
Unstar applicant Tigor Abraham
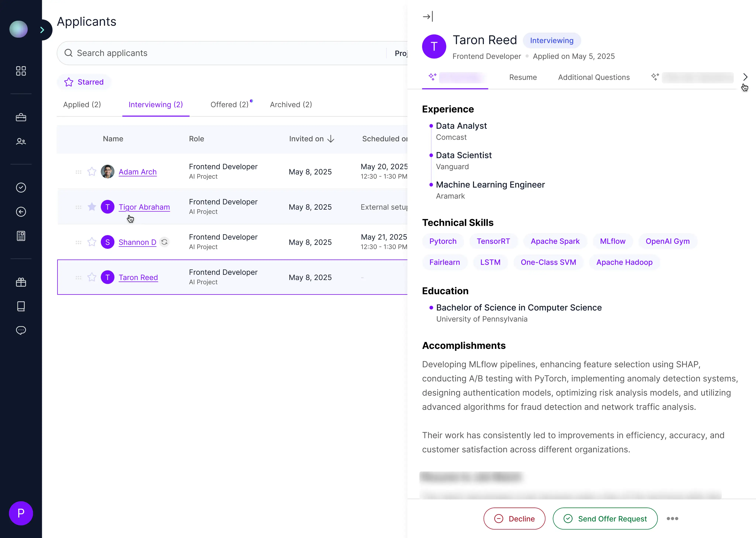[x=92, y=207]
